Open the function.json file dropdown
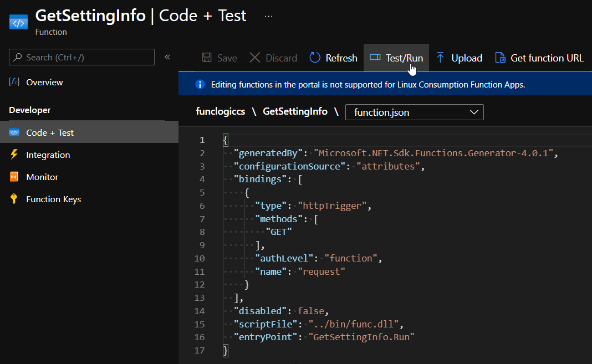 tap(414, 112)
